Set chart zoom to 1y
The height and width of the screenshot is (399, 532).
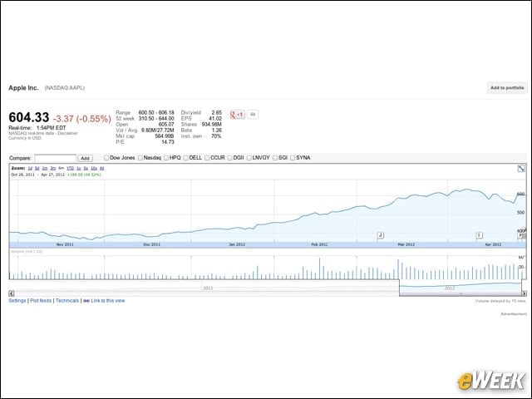(78, 168)
